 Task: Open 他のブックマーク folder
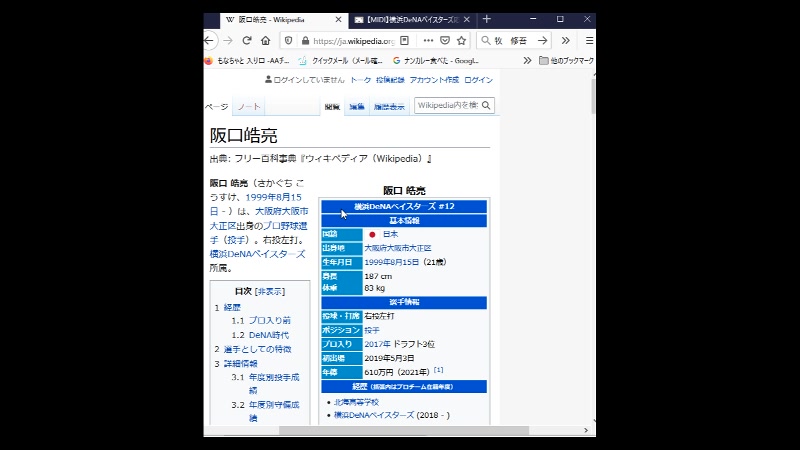(x=566, y=60)
